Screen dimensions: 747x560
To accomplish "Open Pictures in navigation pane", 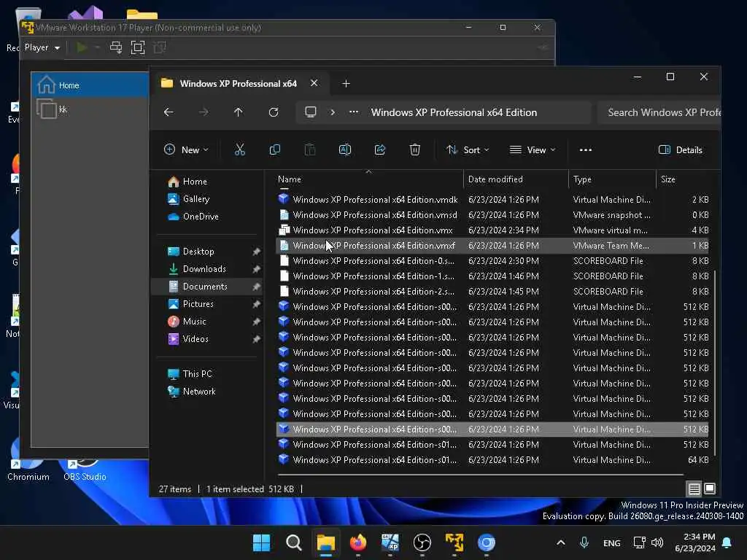I will (198, 304).
